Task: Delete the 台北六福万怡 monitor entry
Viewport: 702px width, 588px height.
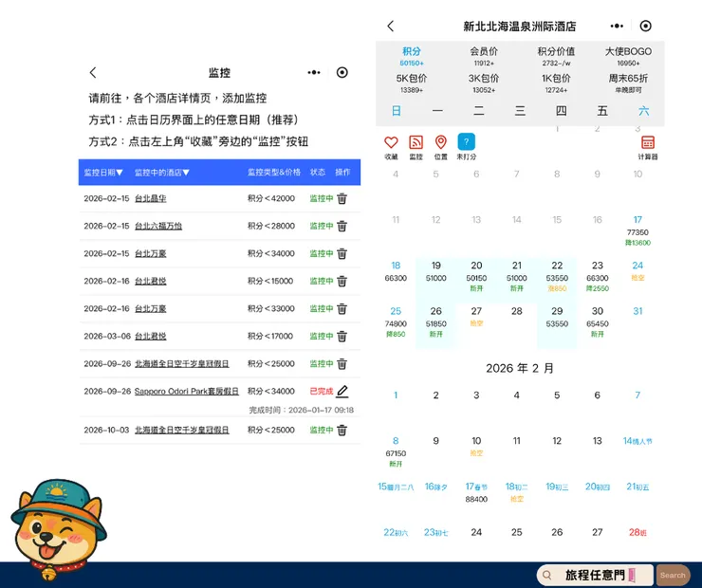Action: coord(342,226)
